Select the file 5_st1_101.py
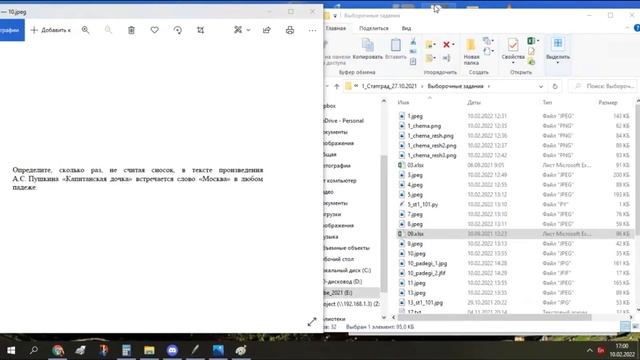Image resolution: width=640 pixels, height=360 pixels. [x=422, y=204]
